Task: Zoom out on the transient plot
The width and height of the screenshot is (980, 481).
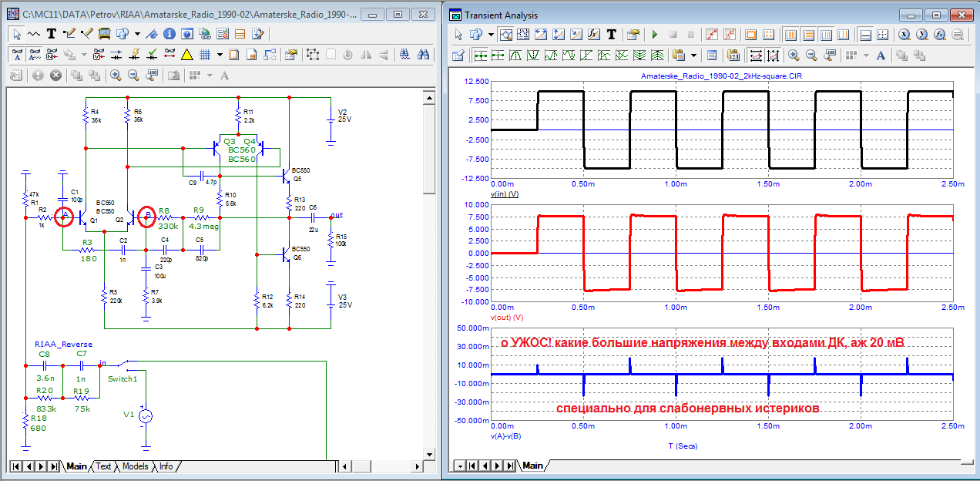Action: (x=811, y=55)
